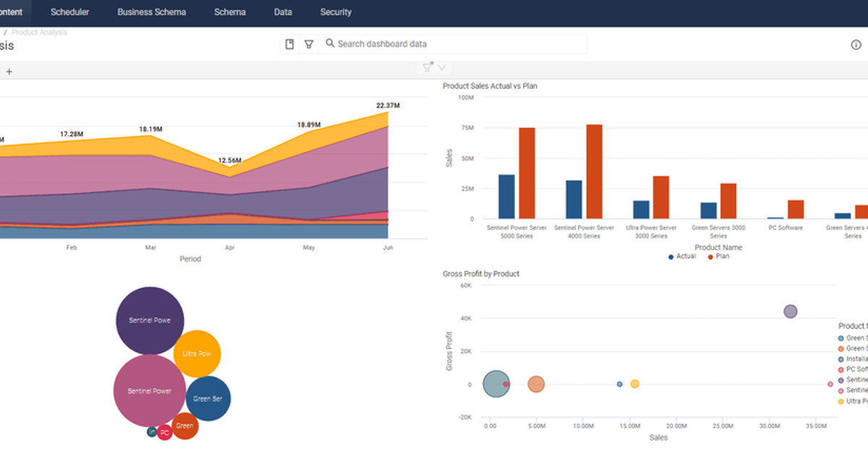Select the pink Sentinel Power bubble
868x454 pixels.
point(150,391)
